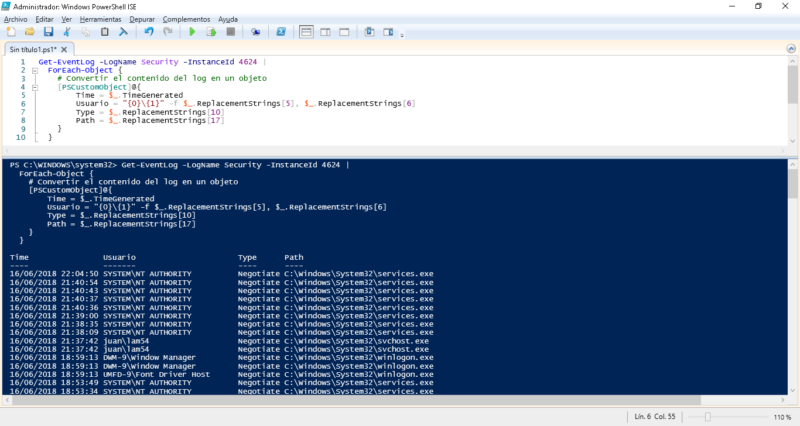The width and height of the screenshot is (800, 426).
Task: Adjust the zoom slider in status bar
Action: pyautogui.click(x=708, y=416)
